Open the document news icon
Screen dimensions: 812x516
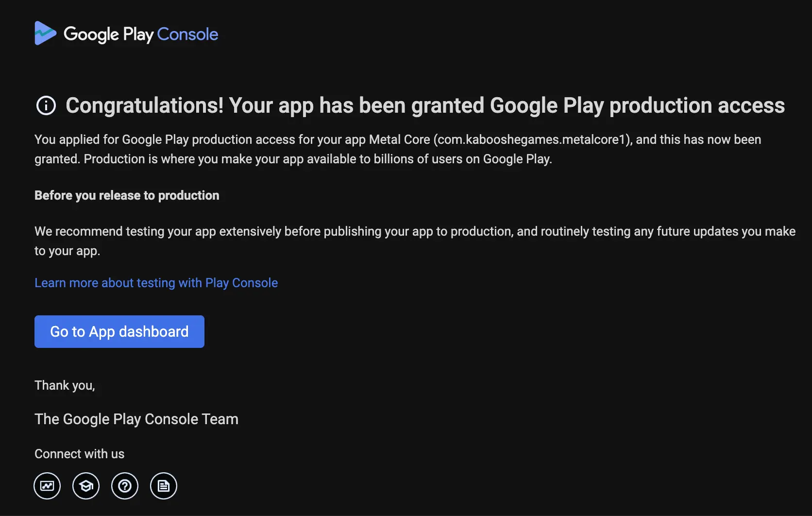coord(164,486)
